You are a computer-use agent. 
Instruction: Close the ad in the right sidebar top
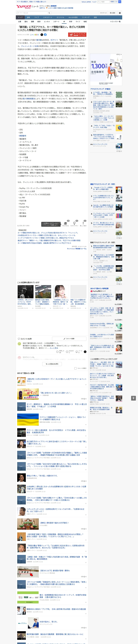coord(121,55)
